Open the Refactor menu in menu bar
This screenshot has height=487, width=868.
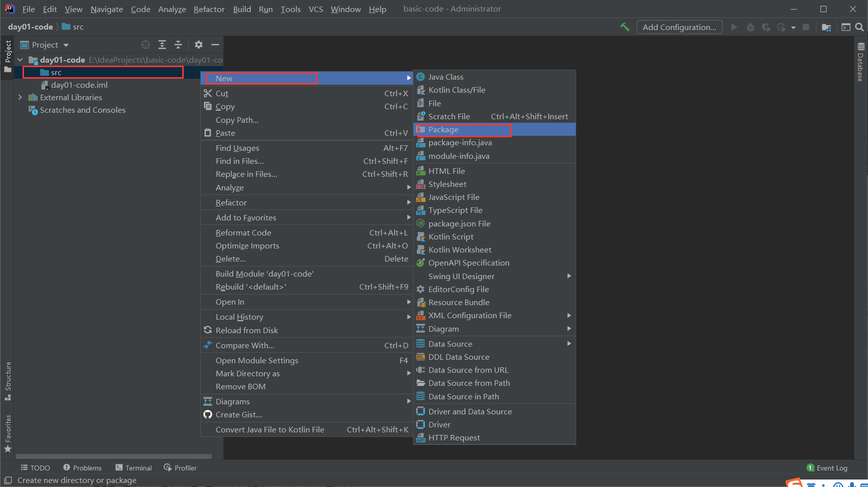pos(209,9)
